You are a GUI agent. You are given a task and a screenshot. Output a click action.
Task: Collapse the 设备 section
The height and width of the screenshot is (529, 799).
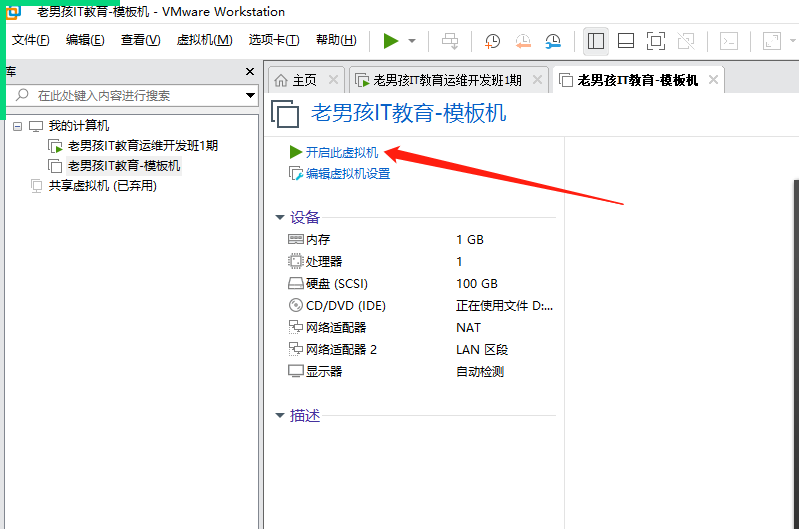[280, 218]
